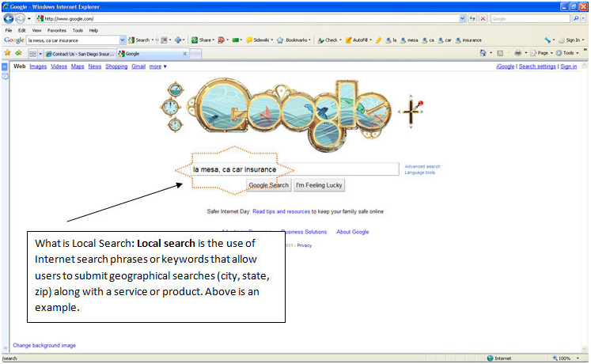Open the Edit menu
Viewport: 591px width, 364px height.
pos(22,31)
